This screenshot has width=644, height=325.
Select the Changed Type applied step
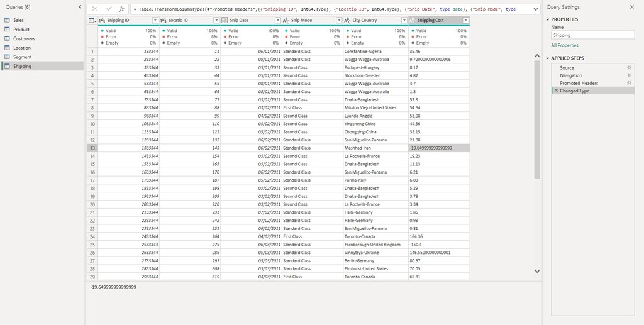592,91
